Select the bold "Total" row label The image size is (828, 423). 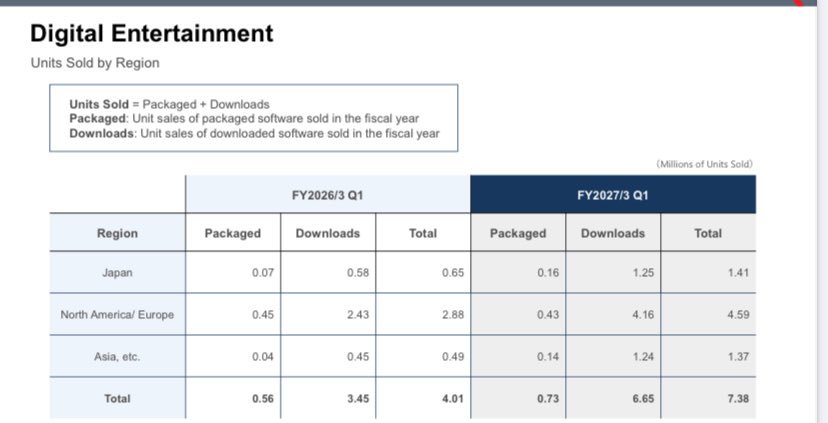point(117,399)
